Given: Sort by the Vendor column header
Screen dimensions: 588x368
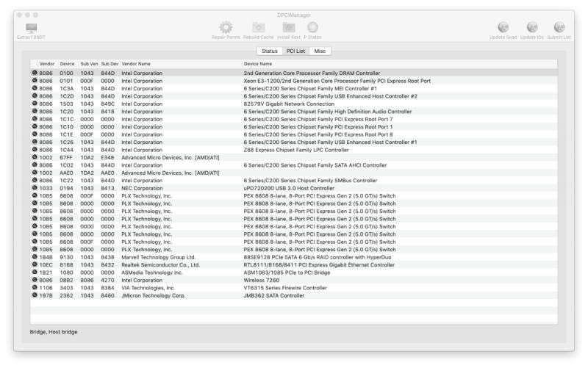Looking at the screenshot, I should [47, 64].
